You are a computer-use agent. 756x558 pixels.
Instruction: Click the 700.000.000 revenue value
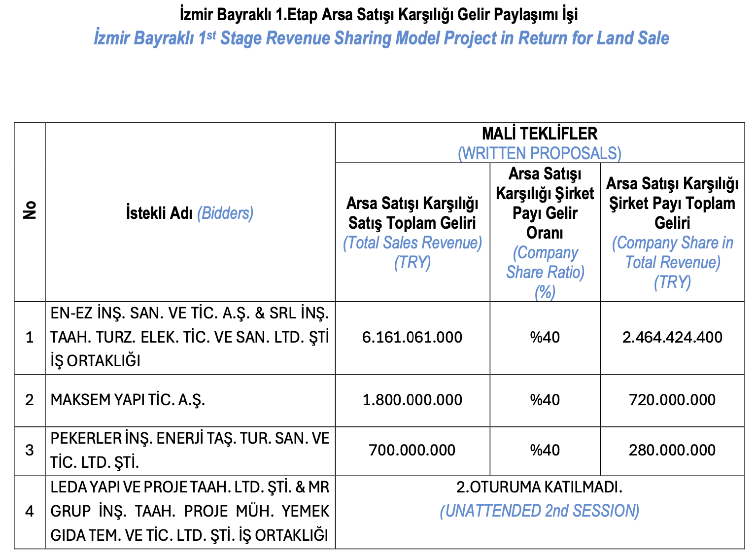412,450
